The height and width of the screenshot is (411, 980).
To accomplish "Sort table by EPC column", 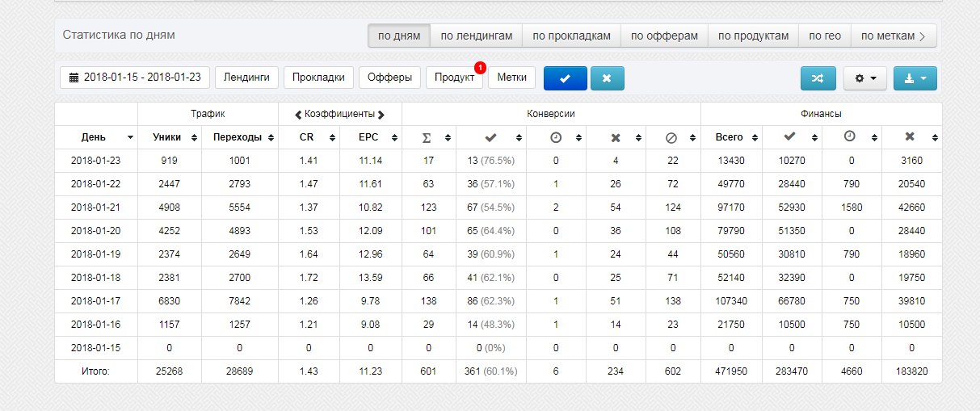I will click(370, 137).
